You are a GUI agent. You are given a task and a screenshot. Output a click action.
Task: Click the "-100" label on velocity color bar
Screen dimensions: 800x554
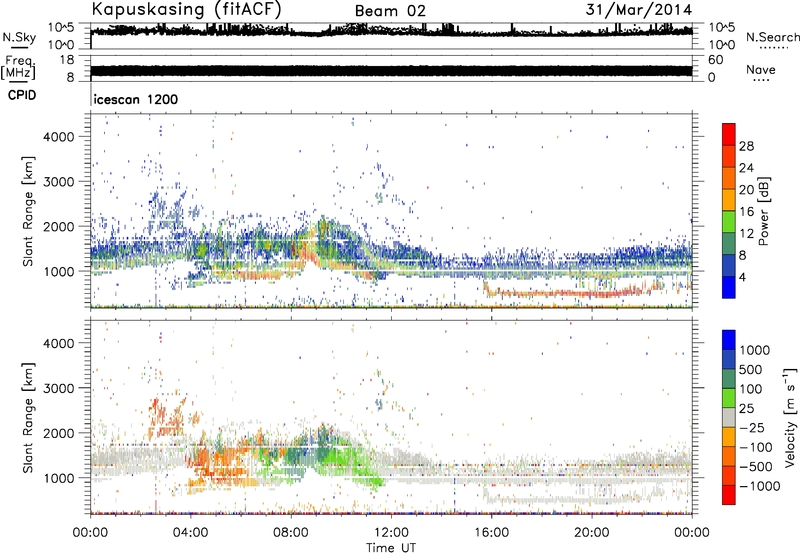tap(756, 447)
